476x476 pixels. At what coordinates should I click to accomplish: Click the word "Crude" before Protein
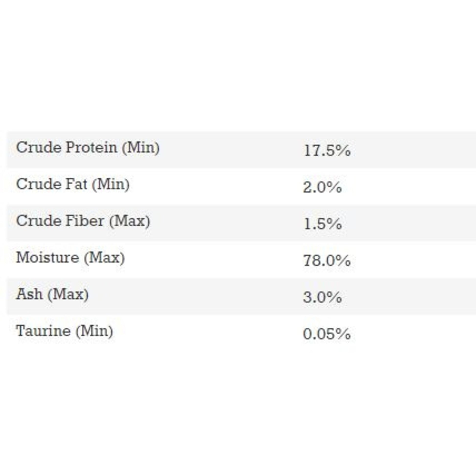point(39,147)
